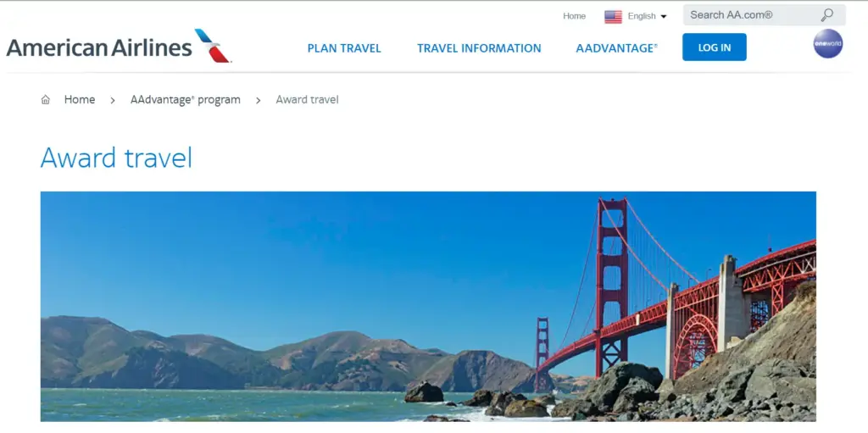The height and width of the screenshot is (433, 868).
Task: Click the Log In button
Action: (714, 47)
